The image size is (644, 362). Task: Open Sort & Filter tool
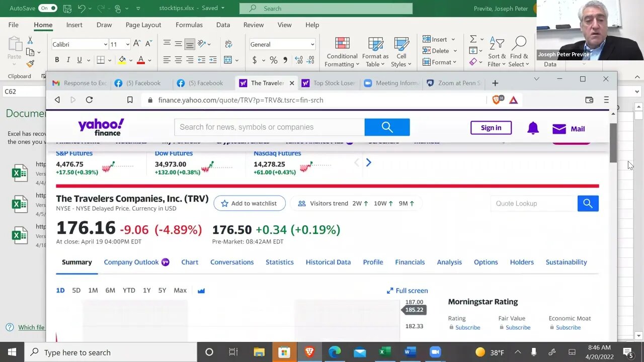click(497, 52)
